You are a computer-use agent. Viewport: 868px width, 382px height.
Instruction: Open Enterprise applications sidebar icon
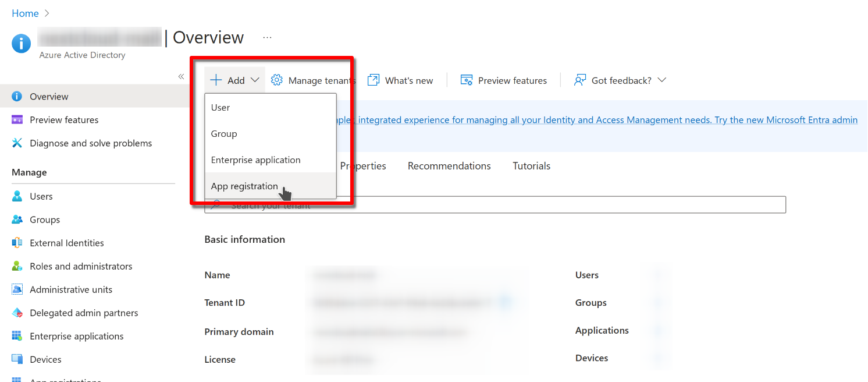click(17, 336)
